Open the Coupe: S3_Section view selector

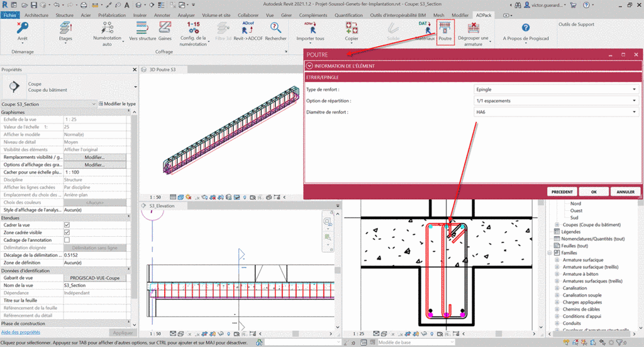tap(48, 104)
